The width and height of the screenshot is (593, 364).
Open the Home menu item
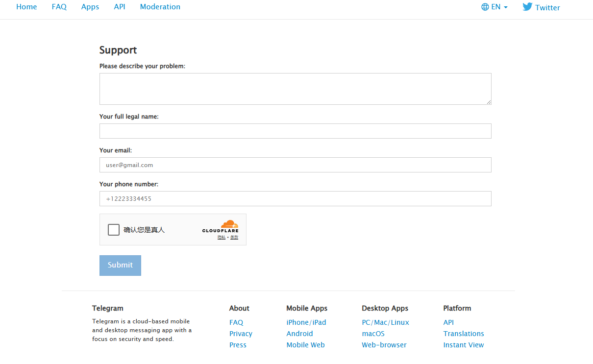click(26, 7)
